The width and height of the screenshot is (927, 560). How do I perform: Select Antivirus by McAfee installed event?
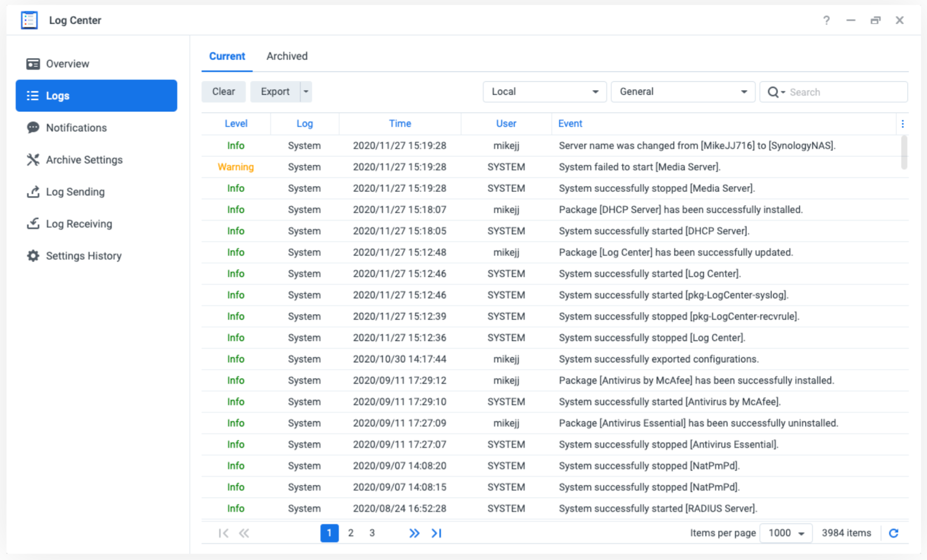[x=697, y=381]
